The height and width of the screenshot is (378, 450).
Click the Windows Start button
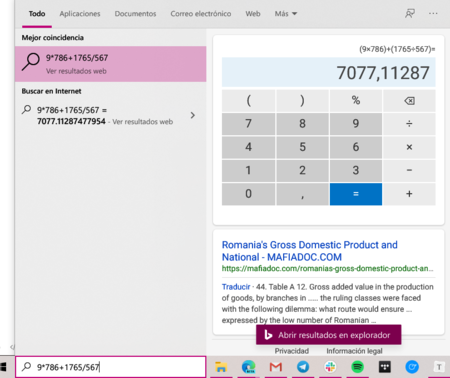pos(3,367)
